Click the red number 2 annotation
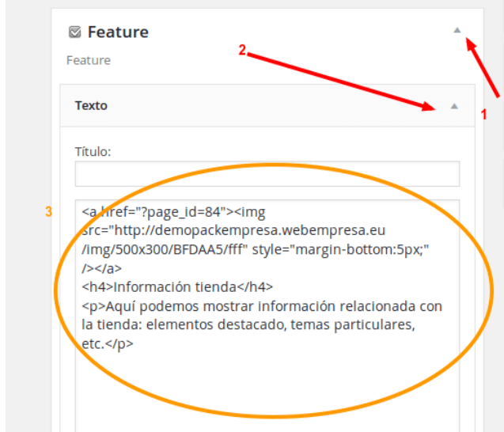 coord(242,50)
